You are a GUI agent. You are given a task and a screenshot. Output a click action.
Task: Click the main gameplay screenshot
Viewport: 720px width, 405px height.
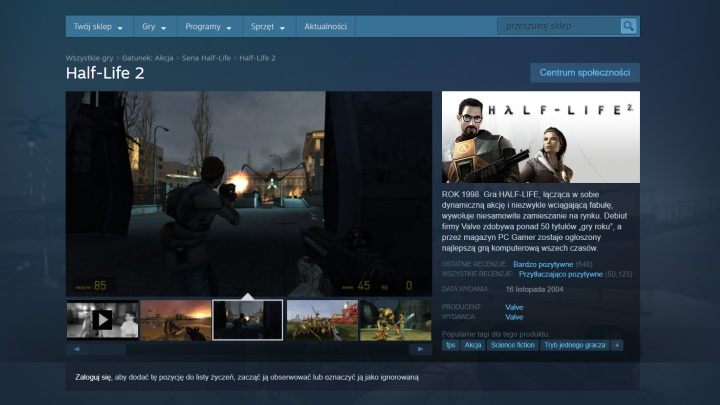click(248, 193)
